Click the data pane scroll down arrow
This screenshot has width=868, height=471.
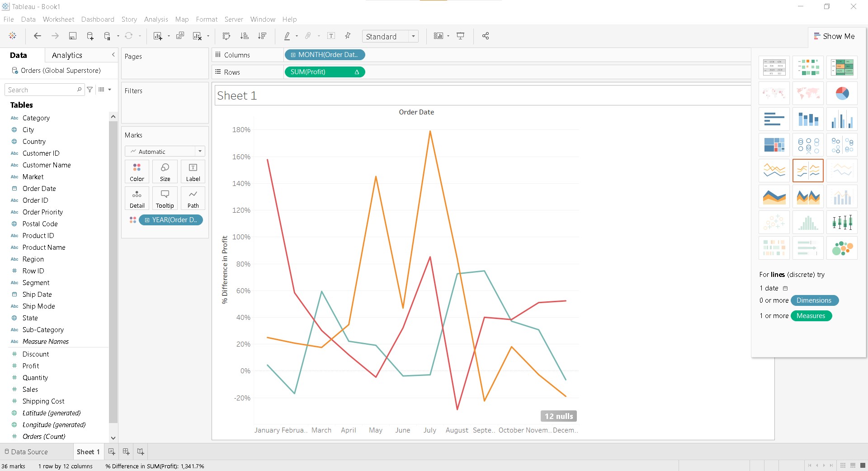pos(113,438)
